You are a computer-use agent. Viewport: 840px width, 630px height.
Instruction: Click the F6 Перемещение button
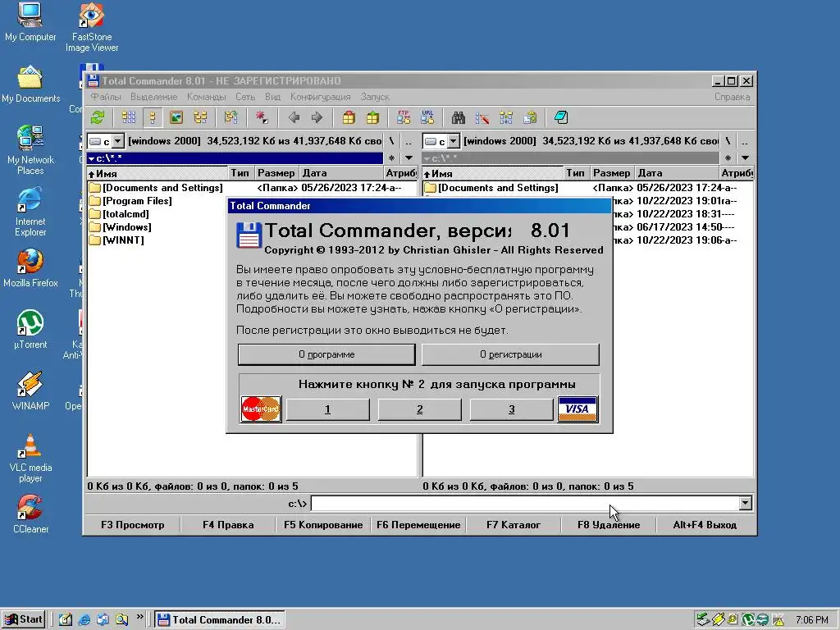coord(418,525)
